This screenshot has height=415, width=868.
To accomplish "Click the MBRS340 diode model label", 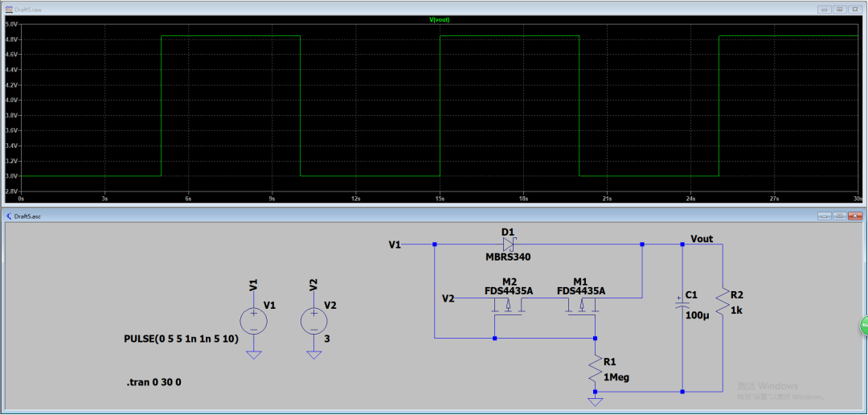I will 506,258.
